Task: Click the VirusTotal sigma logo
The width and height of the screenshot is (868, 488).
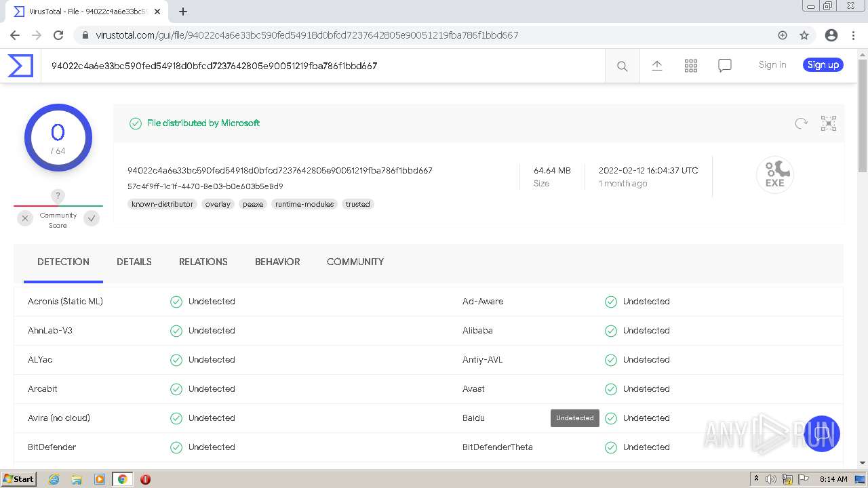Action: pyautogui.click(x=20, y=66)
